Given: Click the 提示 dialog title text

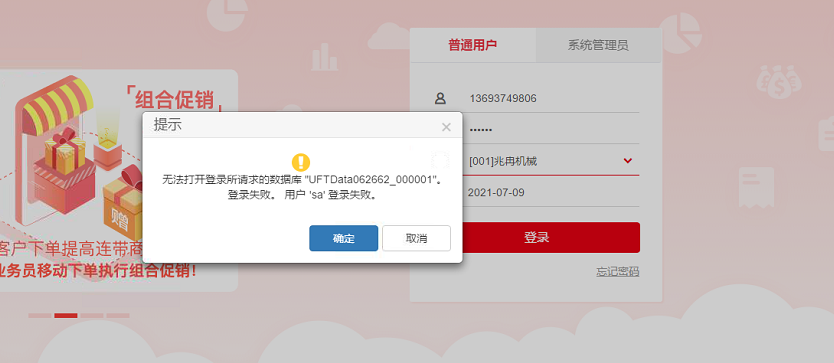Looking at the screenshot, I should [x=168, y=125].
